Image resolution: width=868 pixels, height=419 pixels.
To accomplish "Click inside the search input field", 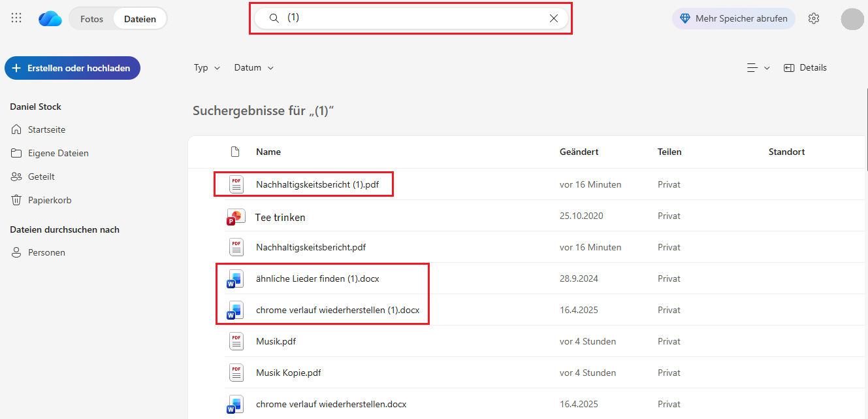I will click(411, 18).
